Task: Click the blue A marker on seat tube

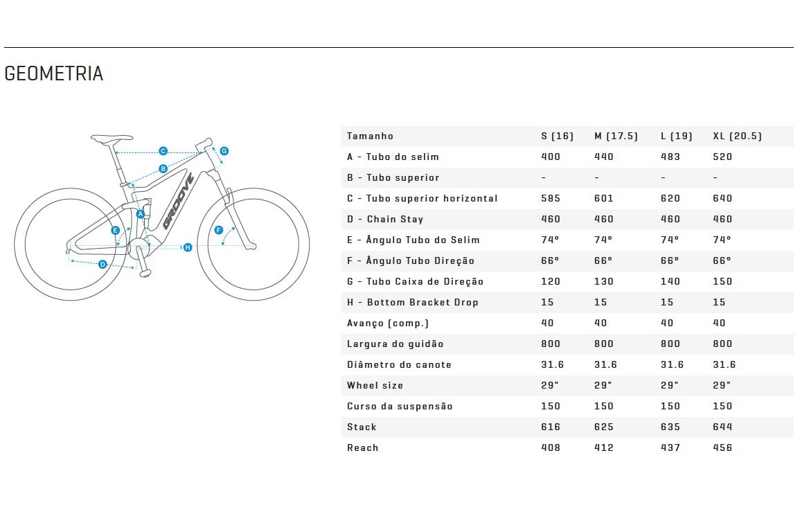Action: tap(141, 214)
